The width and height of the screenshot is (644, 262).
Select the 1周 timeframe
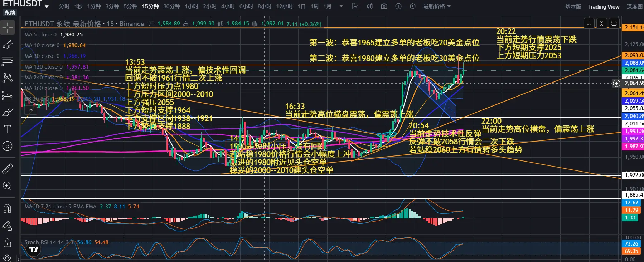pos(314,6)
